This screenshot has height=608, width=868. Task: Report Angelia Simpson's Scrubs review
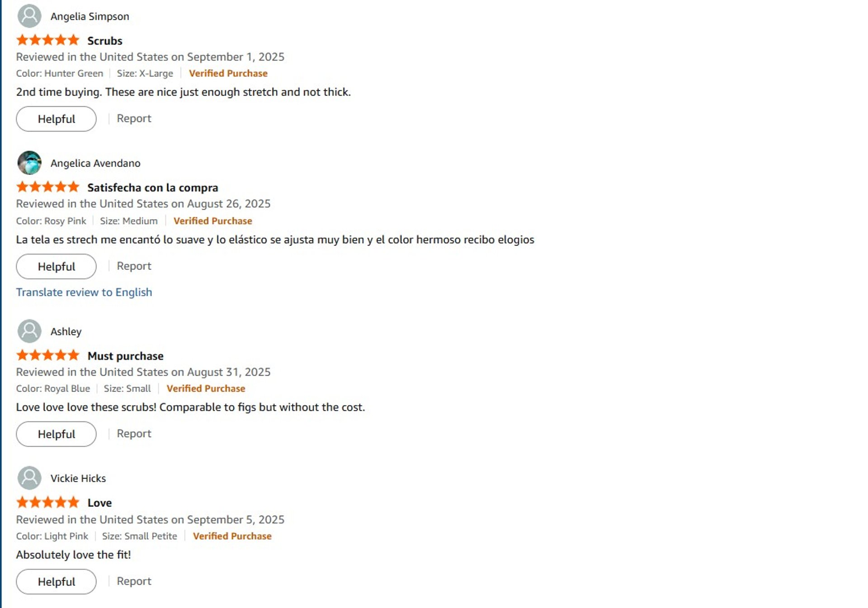tap(134, 118)
